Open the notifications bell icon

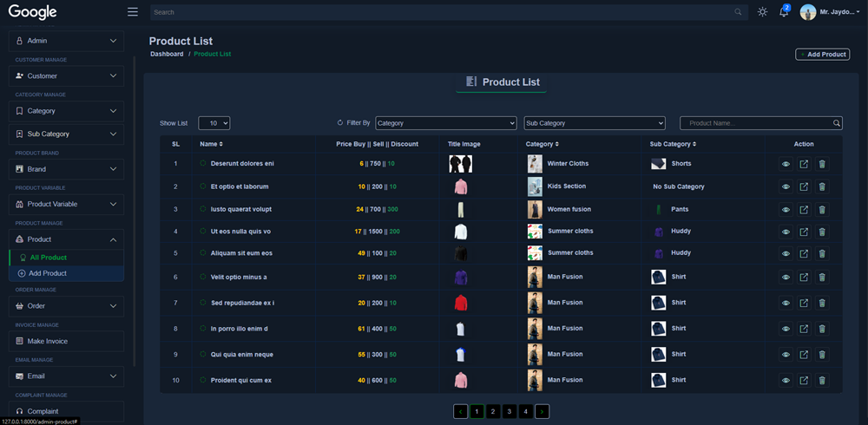coord(784,12)
